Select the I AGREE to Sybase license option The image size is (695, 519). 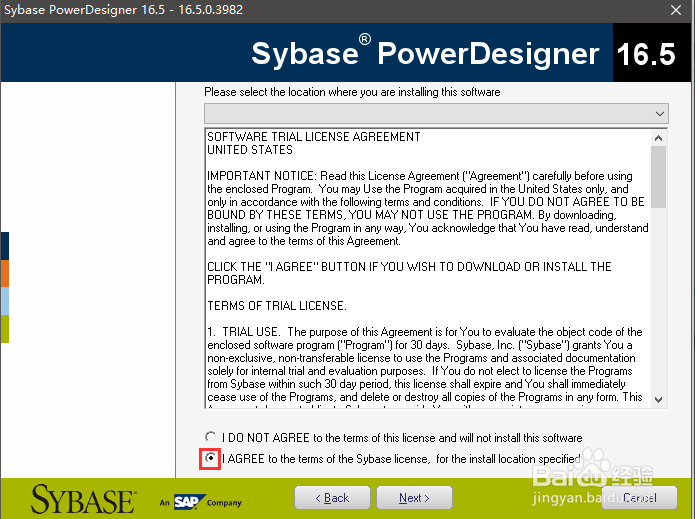click(x=211, y=458)
